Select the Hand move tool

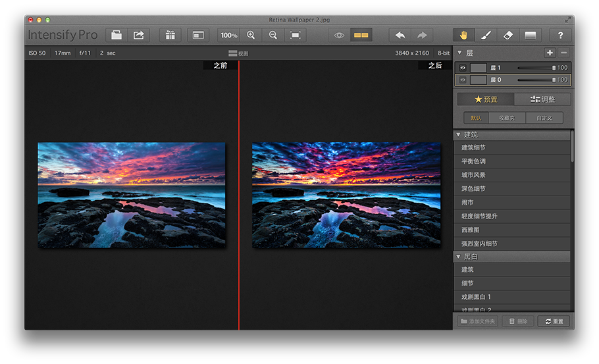(x=463, y=35)
